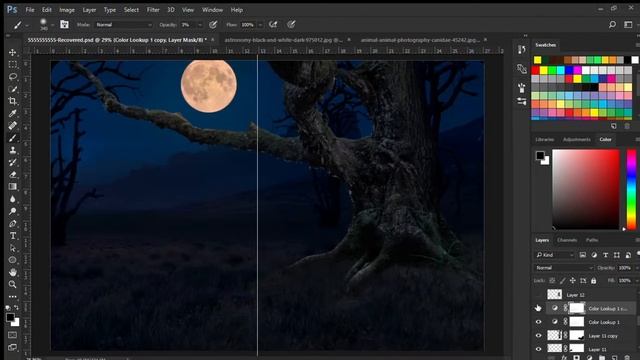
Task: Pick a color in the color field
Action: (586, 189)
